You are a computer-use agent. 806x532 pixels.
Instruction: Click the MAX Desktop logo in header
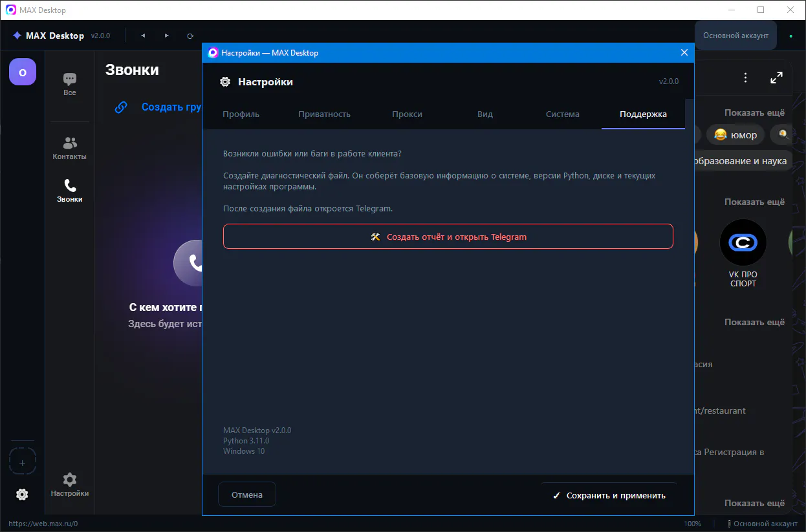(49, 36)
